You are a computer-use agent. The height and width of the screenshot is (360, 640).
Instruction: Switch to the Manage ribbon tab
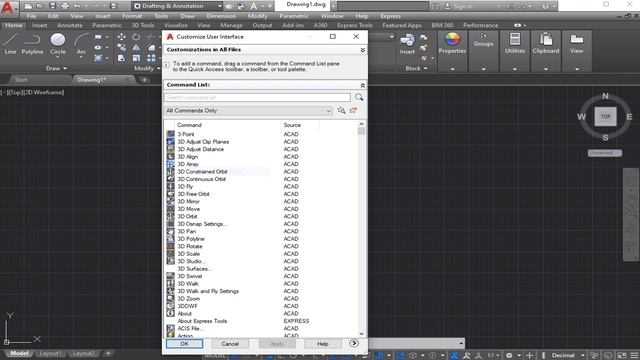coord(231,25)
